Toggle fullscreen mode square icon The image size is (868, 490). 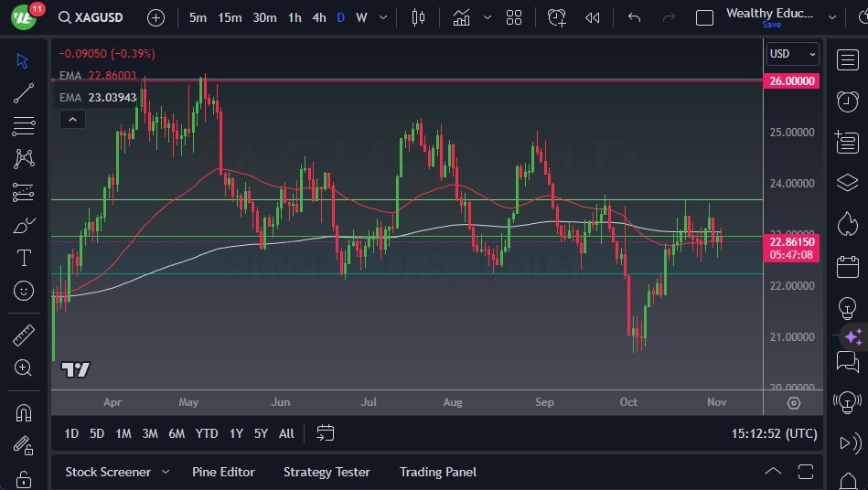(704, 17)
